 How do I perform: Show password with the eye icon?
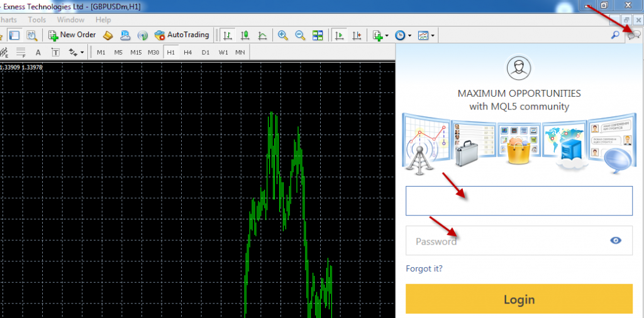pyautogui.click(x=616, y=241)
